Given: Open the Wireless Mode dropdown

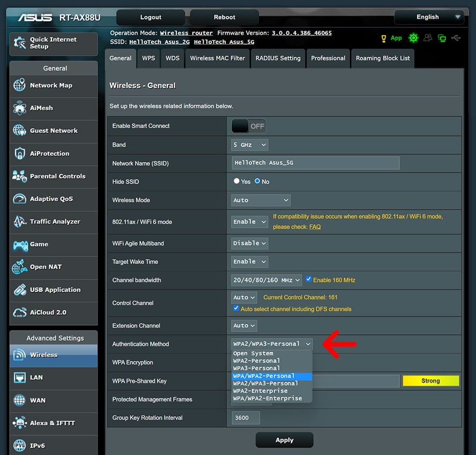Looking at the screenshot, I should tap(261, 200).
